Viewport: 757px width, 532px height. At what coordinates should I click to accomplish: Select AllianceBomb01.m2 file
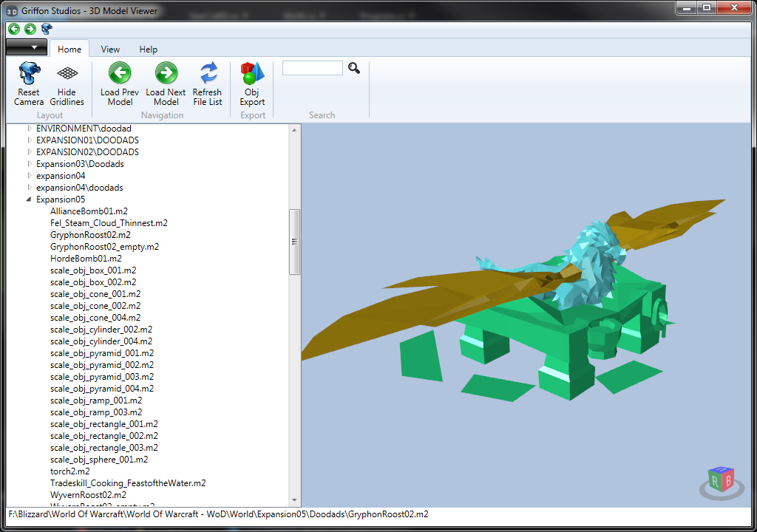[89, 211]
